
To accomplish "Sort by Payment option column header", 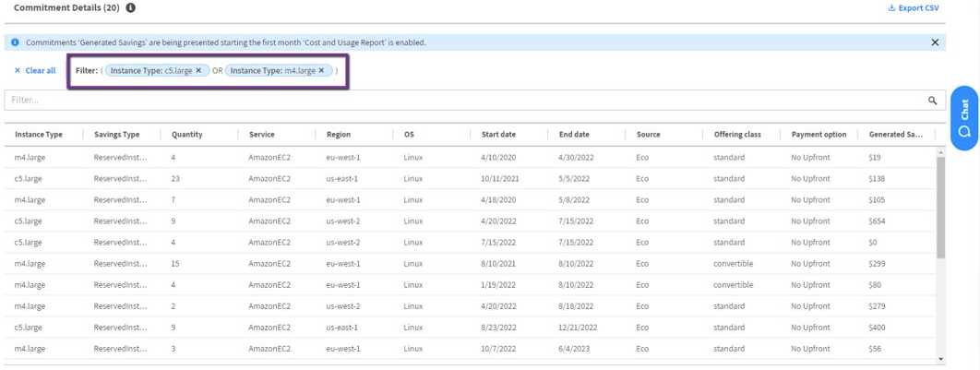I will point(819,135).
